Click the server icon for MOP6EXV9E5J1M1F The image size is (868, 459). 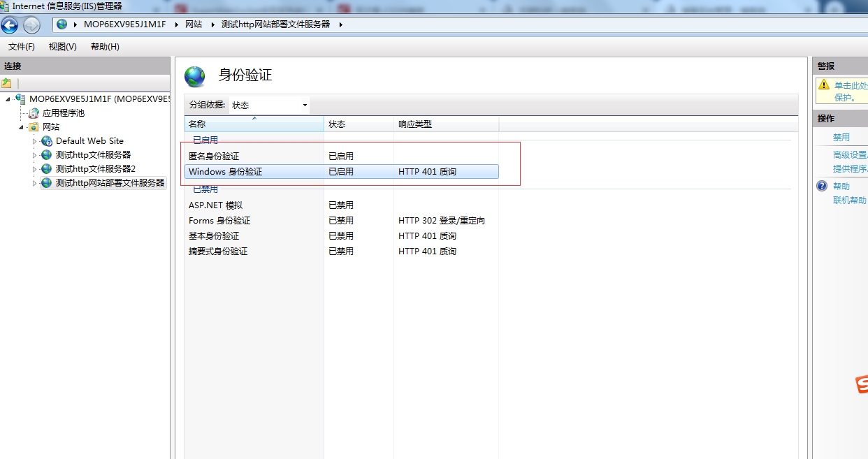point(20,99)
